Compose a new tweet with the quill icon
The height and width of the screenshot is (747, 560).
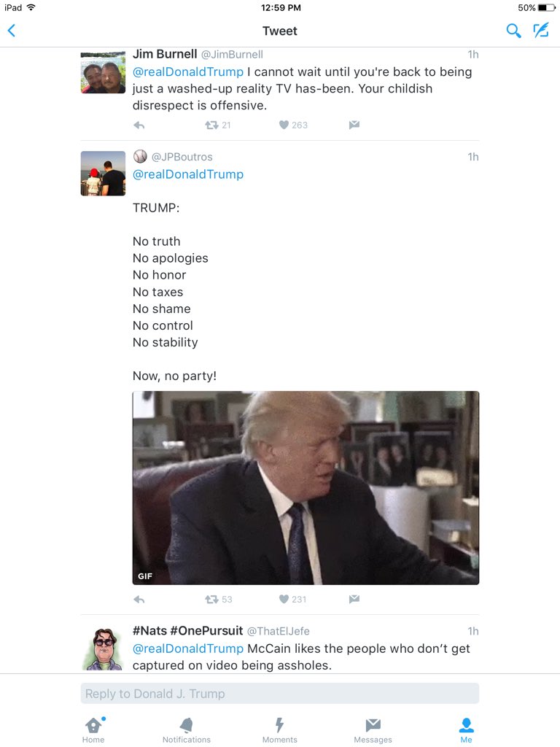pos(541,31)
